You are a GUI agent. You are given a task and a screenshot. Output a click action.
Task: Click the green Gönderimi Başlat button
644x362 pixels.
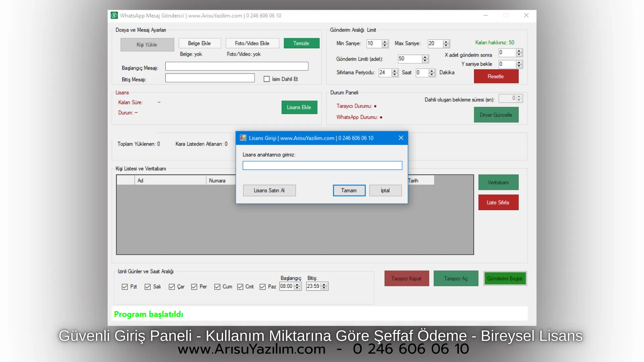click(505, 279)
